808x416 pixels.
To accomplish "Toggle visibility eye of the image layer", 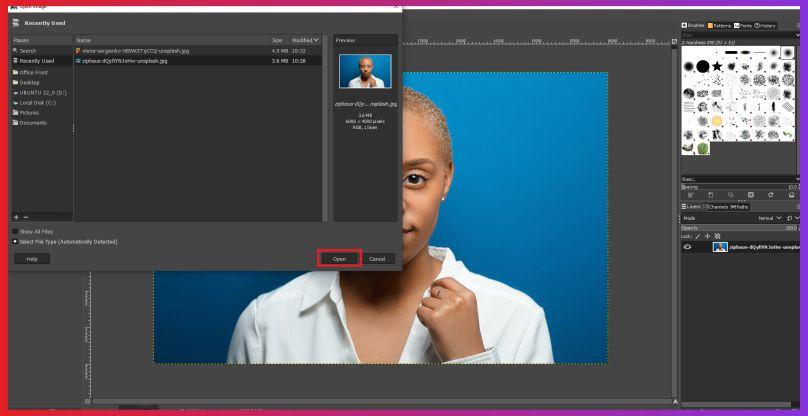I will (x=687, y=246).
